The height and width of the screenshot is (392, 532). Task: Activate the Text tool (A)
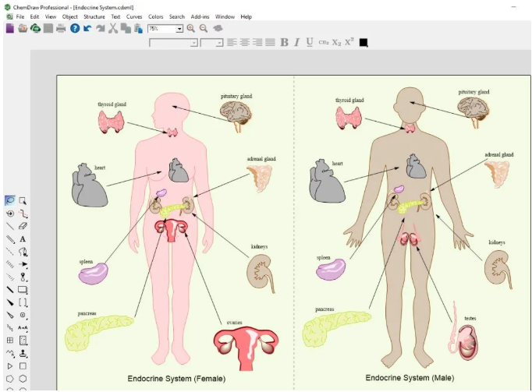coord(23,239)
